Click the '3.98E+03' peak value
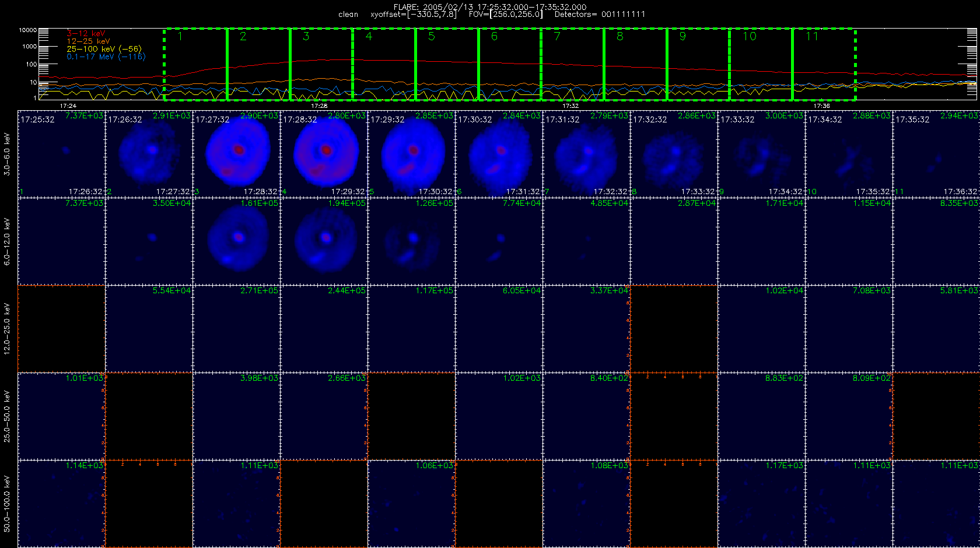This screenshot has width=980, height=548. 259,378
